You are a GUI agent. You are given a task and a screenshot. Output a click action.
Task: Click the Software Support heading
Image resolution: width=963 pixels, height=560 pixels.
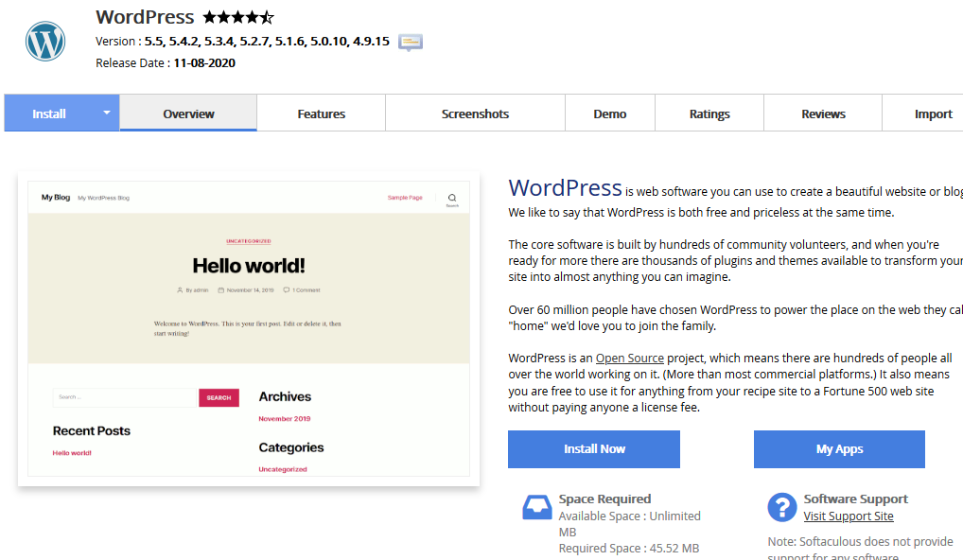855,499
